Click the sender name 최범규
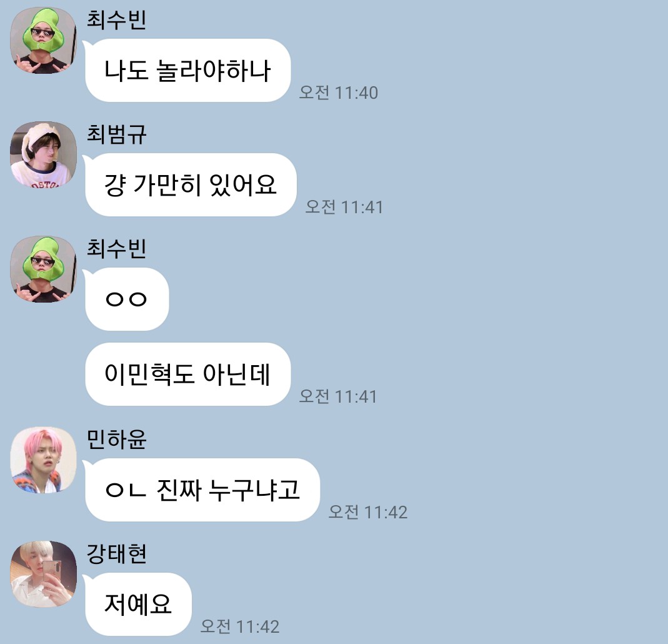The image size is (668, 644). [x=117, y=134]
